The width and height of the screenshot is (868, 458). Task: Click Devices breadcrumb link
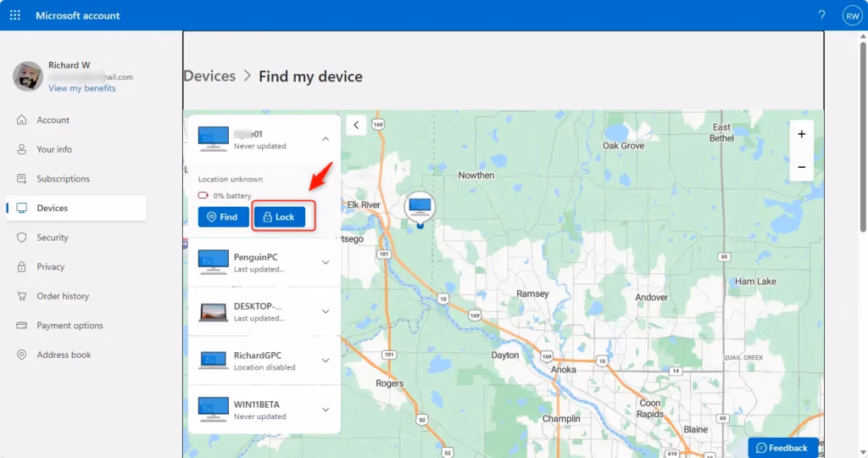(210, 75)
